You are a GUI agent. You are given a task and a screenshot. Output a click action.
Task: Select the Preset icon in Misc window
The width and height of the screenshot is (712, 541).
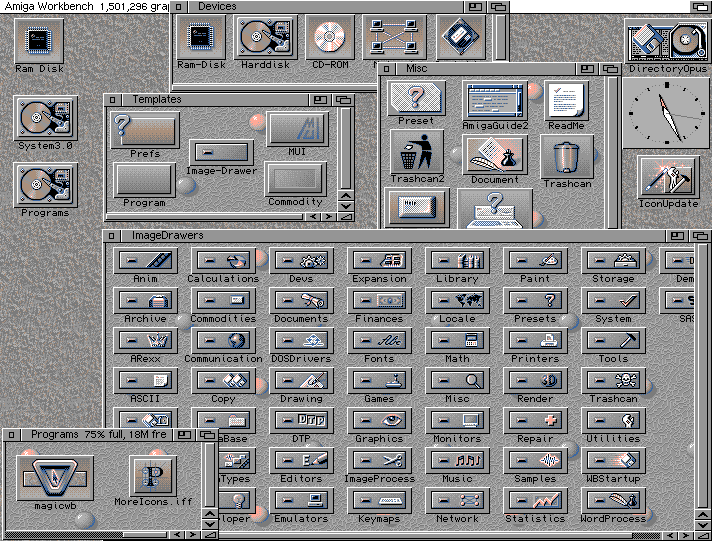pyautogui.click(x=416, y=98)
